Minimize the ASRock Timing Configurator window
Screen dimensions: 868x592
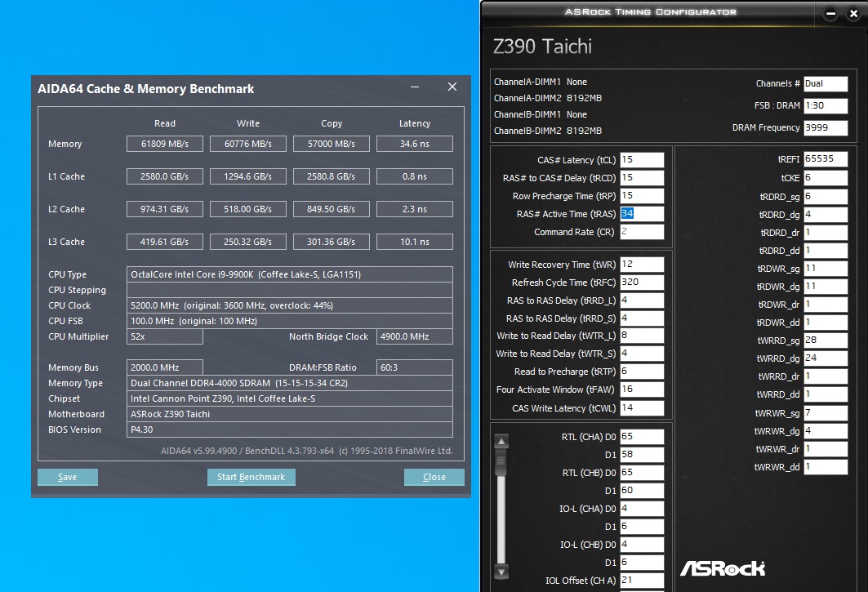coord(830,14)
